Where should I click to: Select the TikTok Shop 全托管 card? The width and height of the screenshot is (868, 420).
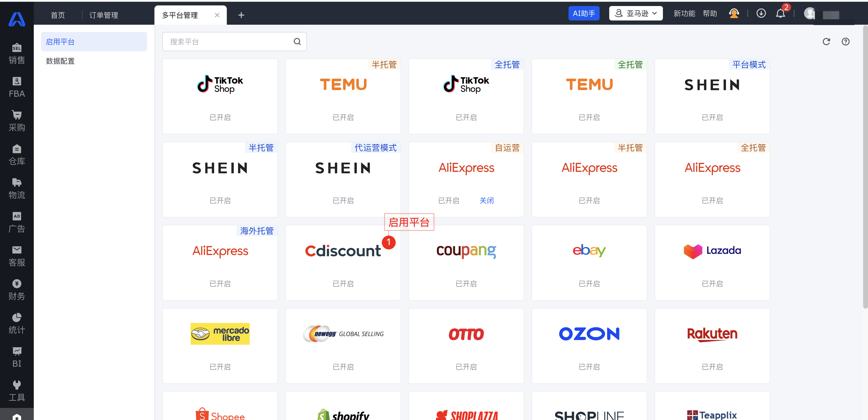click(x=466, y=96)
